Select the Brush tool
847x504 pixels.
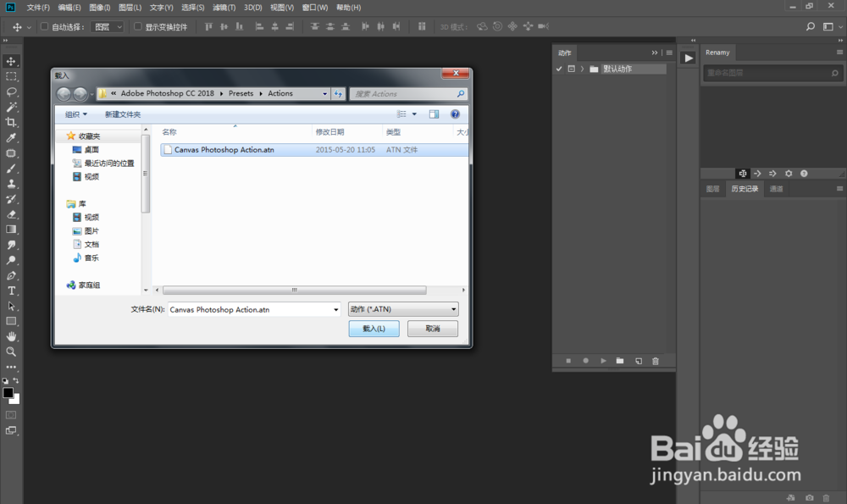(11, 169)
